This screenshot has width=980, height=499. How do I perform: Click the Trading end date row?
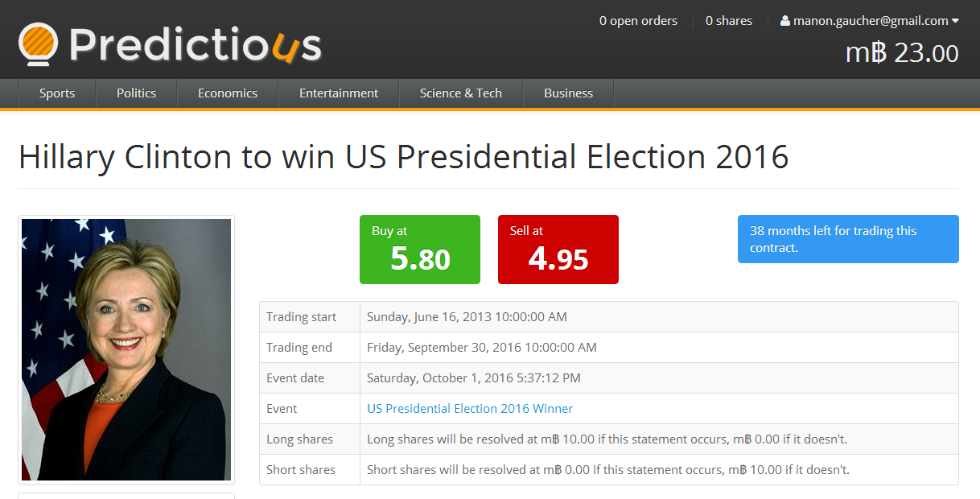609,348
